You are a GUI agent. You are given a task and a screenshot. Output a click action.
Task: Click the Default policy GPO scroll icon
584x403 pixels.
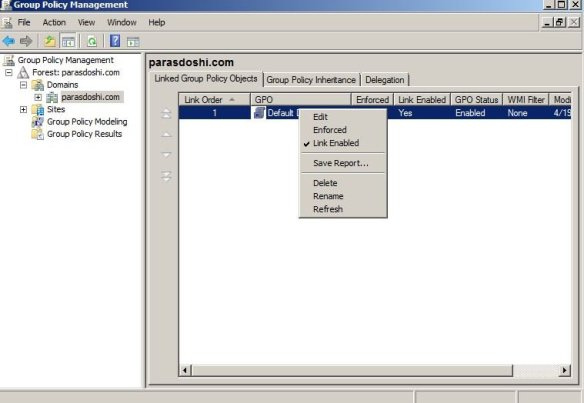259,113
